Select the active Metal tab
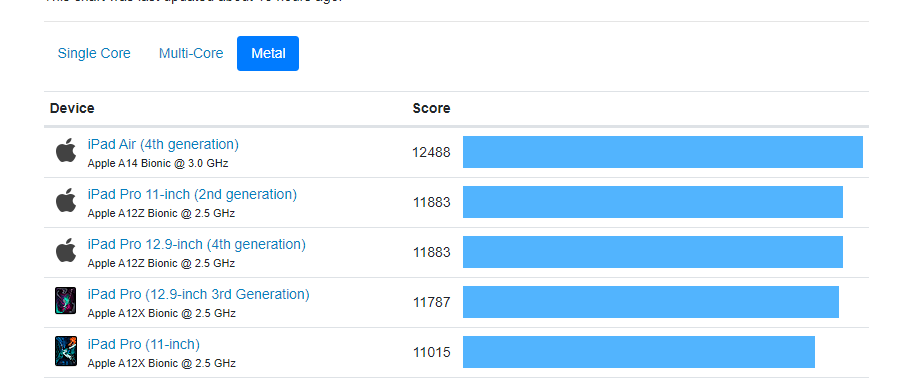 pyautogui.click(x=268, y=54)
